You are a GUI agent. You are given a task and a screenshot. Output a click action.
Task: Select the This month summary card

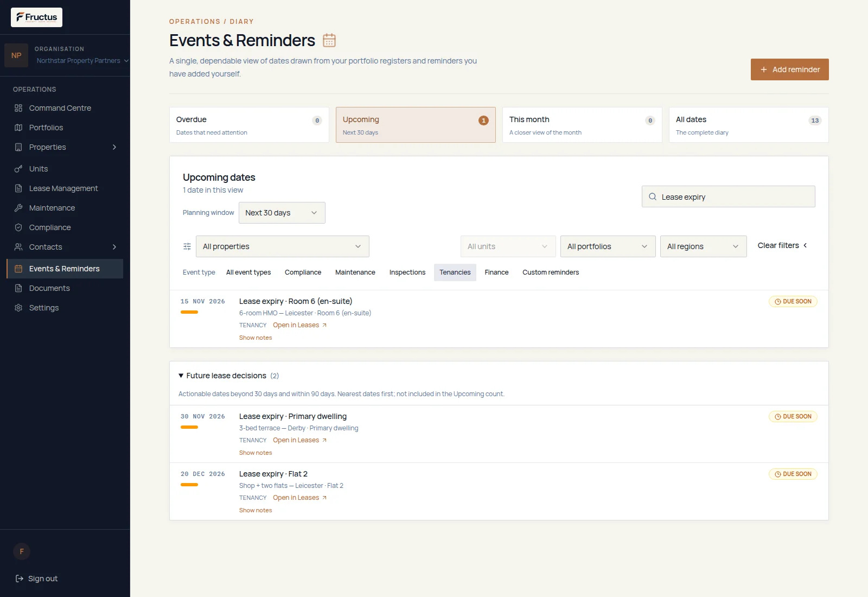tap(582, 125)
